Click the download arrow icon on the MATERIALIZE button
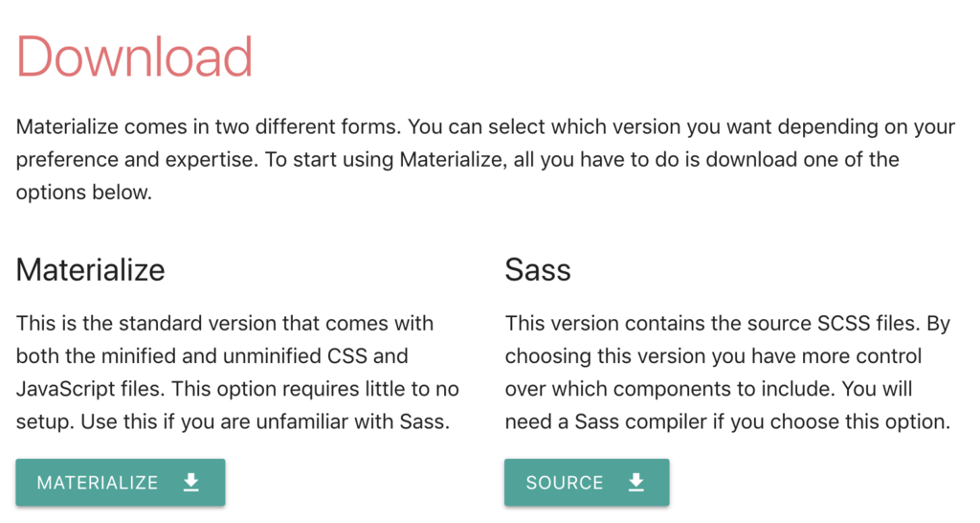Image resolution: width=980 pixels, height=523 pixels. (x=191, y=483)
